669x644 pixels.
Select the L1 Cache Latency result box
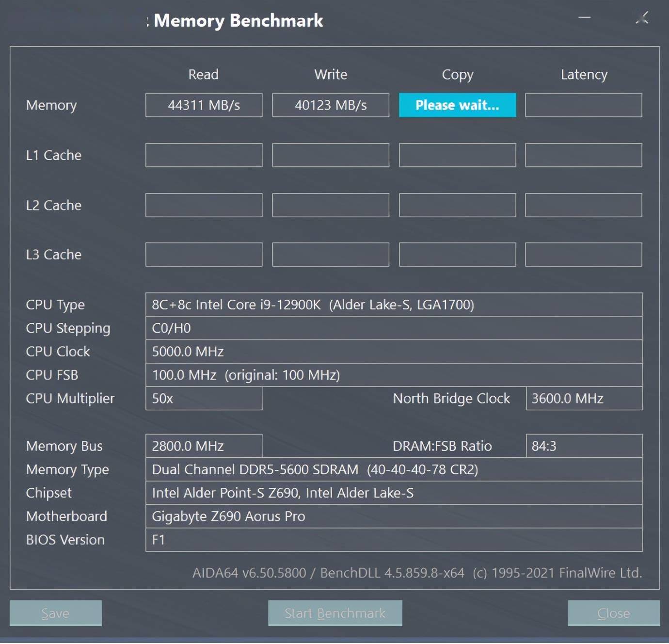[x=584, y=155]
